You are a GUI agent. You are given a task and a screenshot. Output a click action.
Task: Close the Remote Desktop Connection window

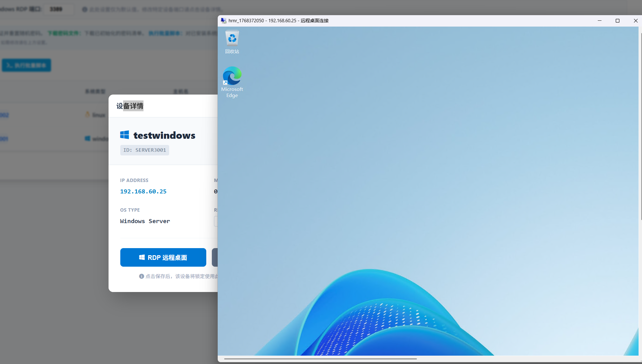(x=636, y=21)
